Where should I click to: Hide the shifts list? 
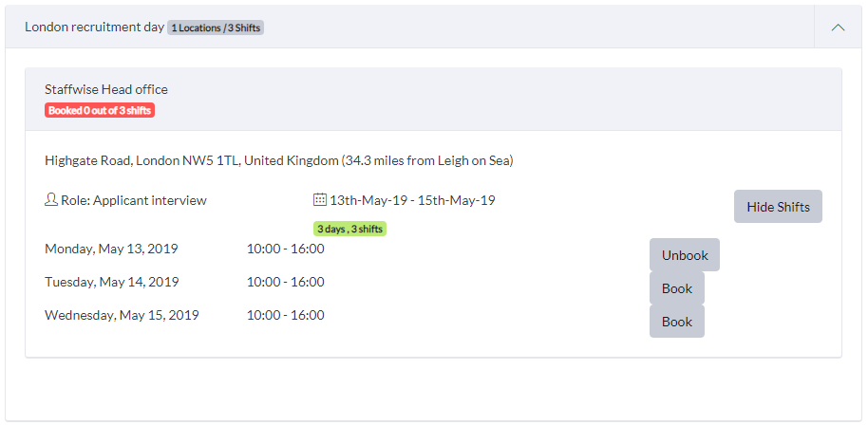pos(778,207)
